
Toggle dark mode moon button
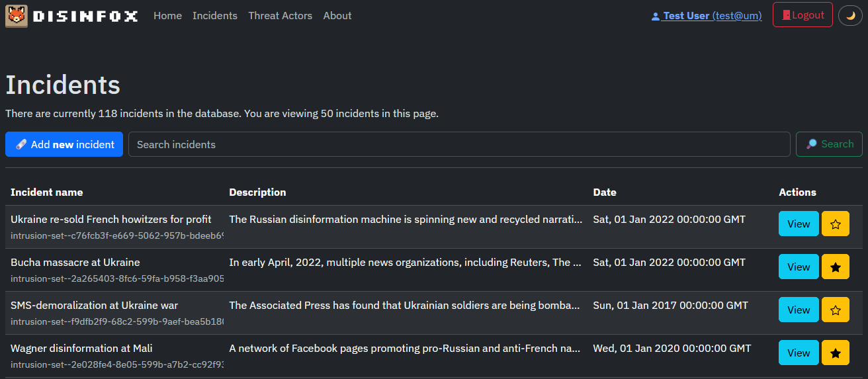[x=850, y=15]
